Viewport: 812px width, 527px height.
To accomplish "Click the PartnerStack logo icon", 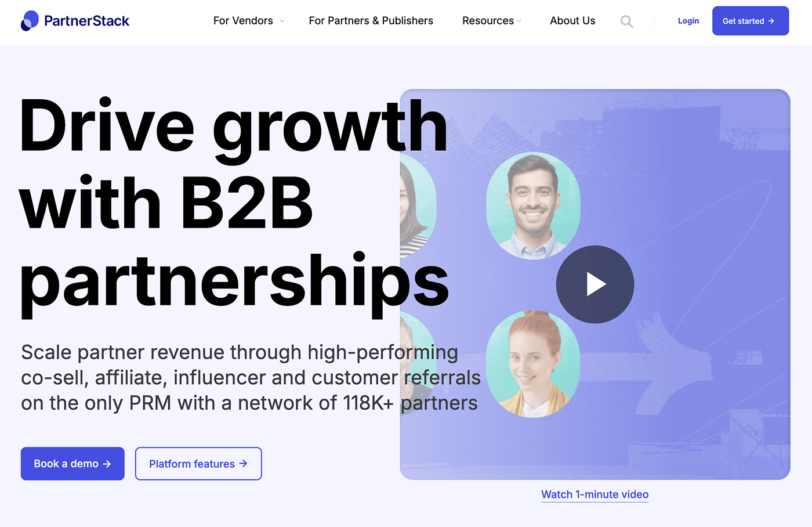I will coord(30,21).
